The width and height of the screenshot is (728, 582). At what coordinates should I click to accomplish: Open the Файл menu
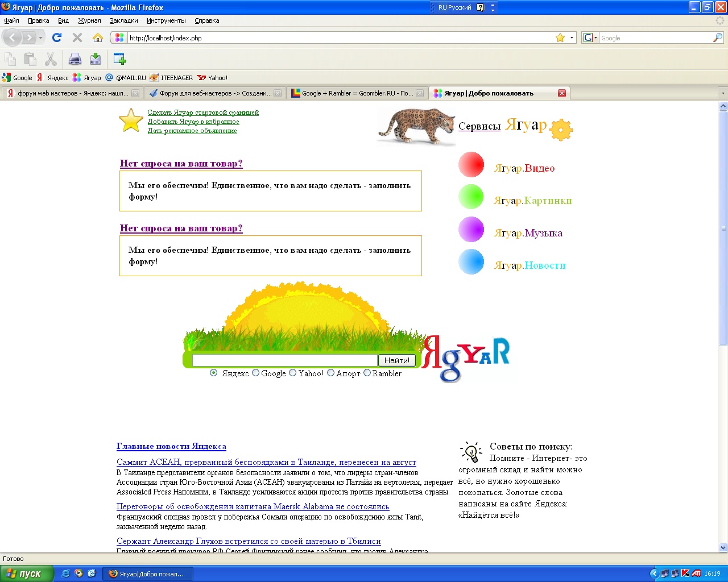[11, 20]
